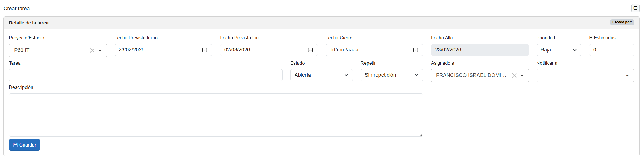Click the Fecha Alta date field
Viewport: 644px width, 161px height.
(479, 50)
